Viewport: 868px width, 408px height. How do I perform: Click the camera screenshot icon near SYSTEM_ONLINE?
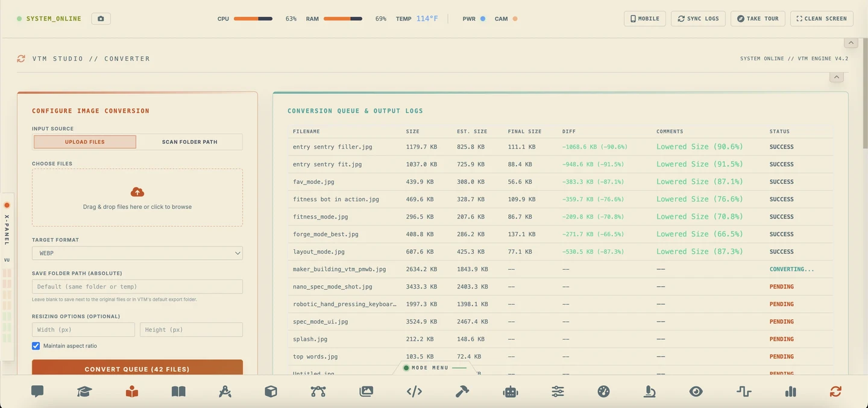pos(101,19)
